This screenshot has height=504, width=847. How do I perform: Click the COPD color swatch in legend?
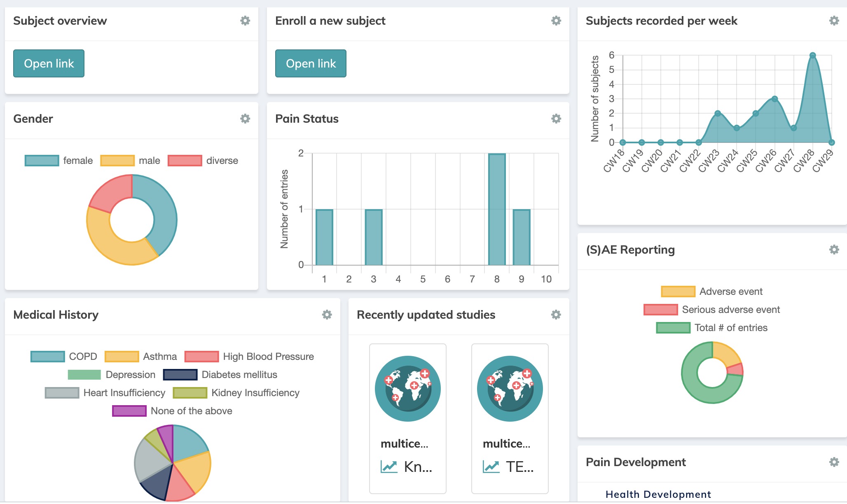48,357
